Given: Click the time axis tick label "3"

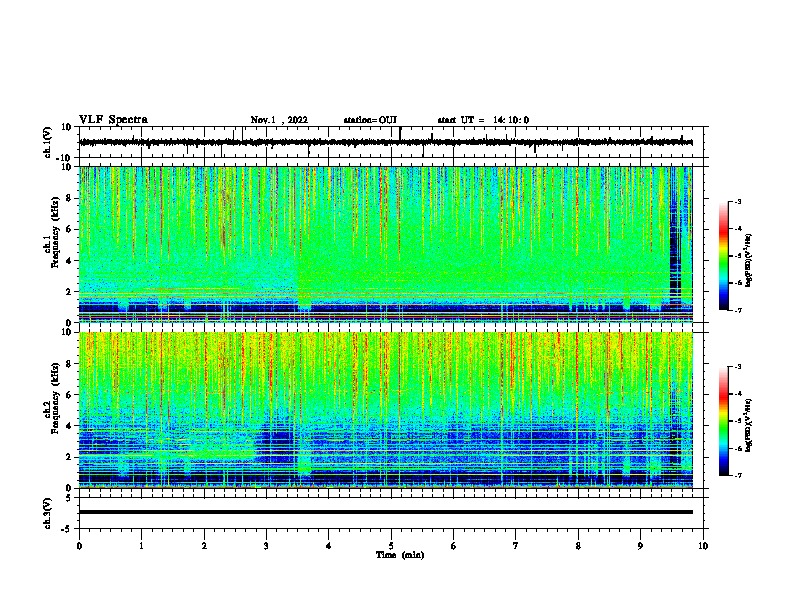Looking at the screenshot, I should click(x=266, y=546).
